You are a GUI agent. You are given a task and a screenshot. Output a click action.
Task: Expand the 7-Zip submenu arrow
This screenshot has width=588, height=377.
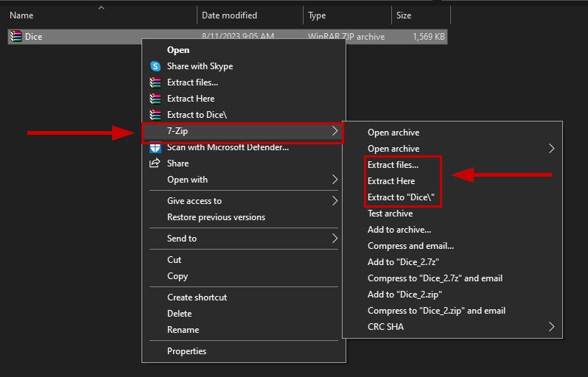[x=335, y=131]
